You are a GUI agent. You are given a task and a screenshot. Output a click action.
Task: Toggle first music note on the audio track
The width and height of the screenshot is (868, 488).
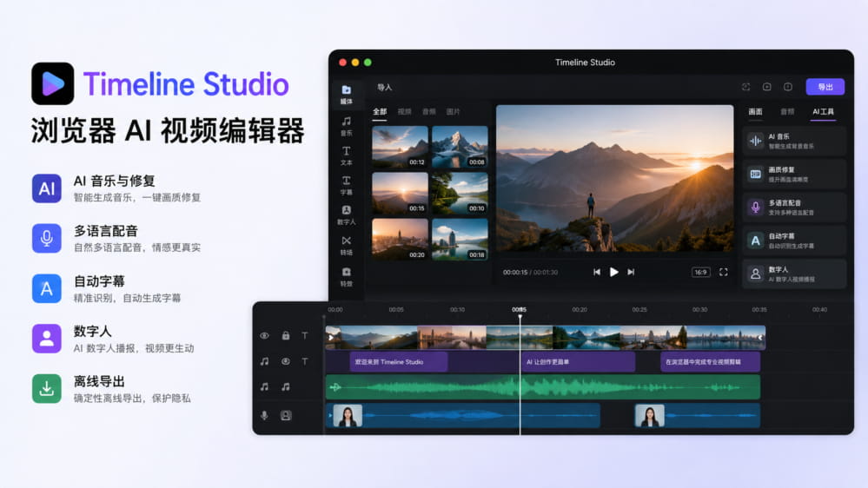pyautogui.click(x=265, y=386)
